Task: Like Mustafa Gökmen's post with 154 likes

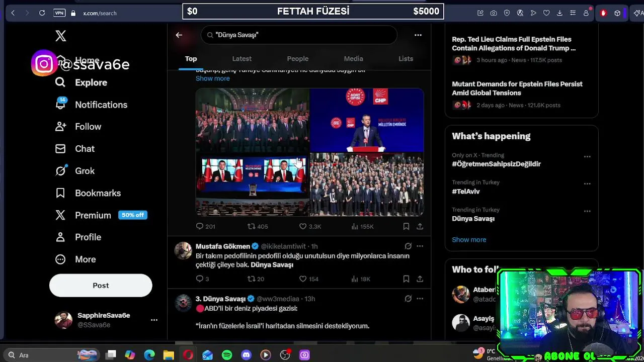Action: click(309, 279)
